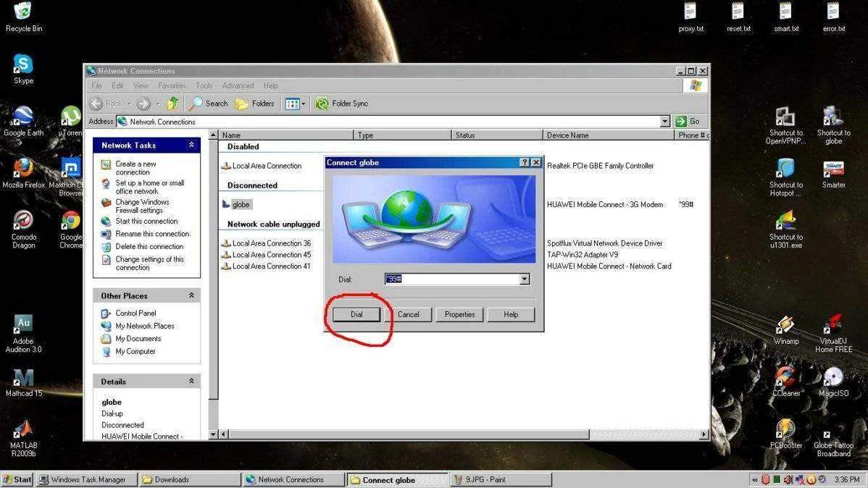Open reset.txt file on desktop
The image size is (868, 488).
pyautogui.click(x=738, y=17)
